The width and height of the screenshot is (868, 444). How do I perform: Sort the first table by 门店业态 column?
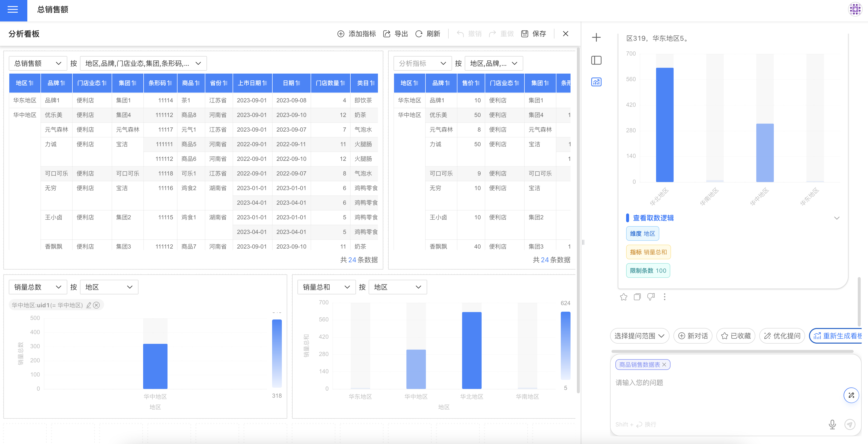coord(104,83)
